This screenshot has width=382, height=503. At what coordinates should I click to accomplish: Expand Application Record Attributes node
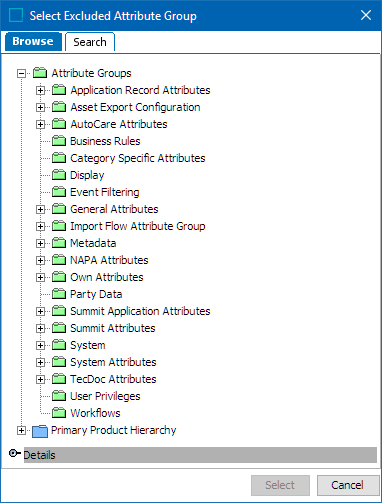click(40, 90)
